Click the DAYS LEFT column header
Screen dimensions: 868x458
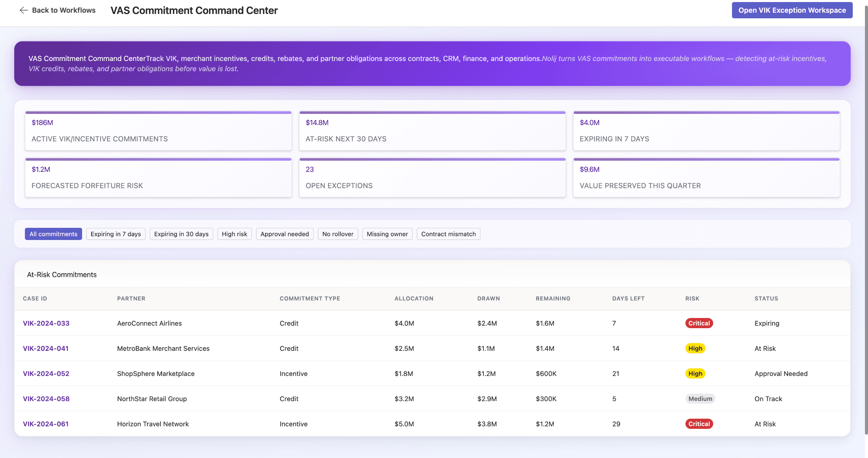click(x=628, y=298)
